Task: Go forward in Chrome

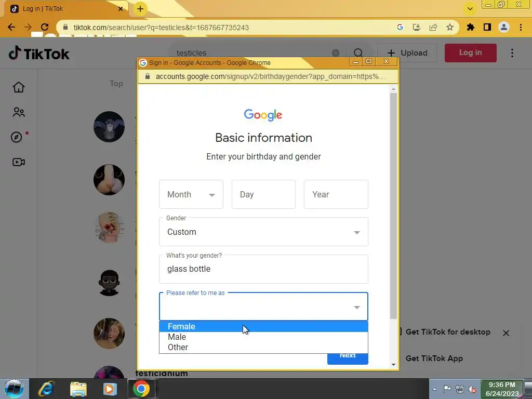Action: [x=28, y=27]
